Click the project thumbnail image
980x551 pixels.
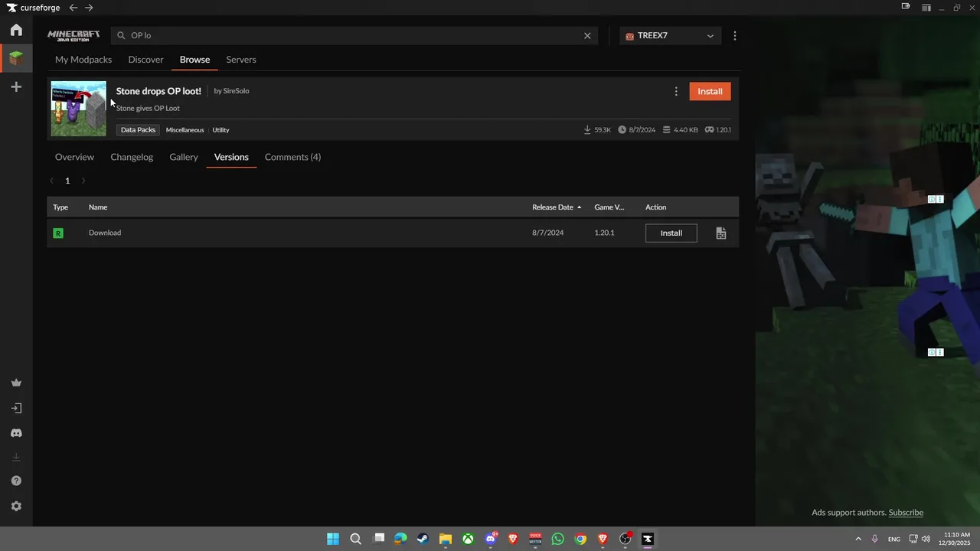[79, 109]
